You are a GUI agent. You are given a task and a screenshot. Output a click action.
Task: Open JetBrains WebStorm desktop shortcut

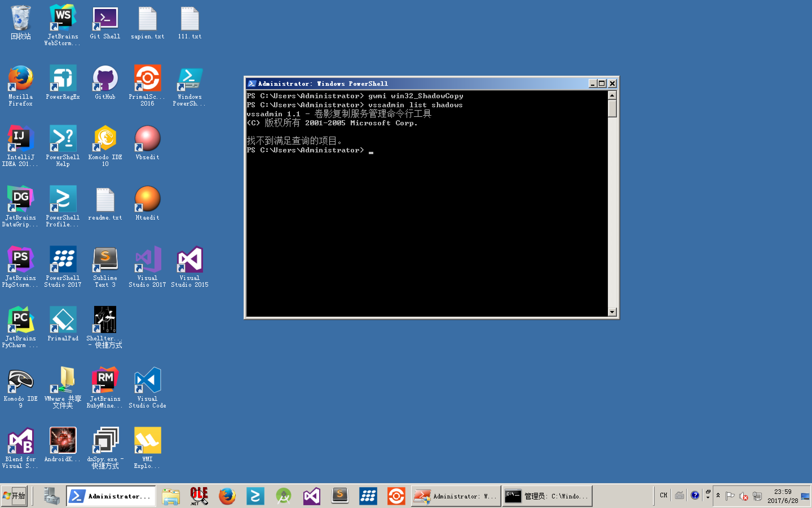pyautogui.click(x=63, y=25)
